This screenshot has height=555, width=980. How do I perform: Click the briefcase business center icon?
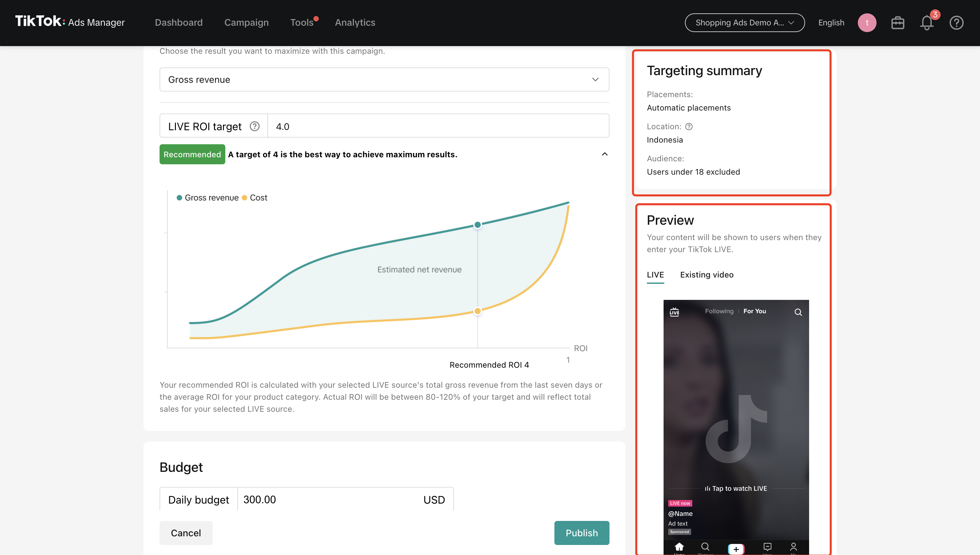click(898, 23)
